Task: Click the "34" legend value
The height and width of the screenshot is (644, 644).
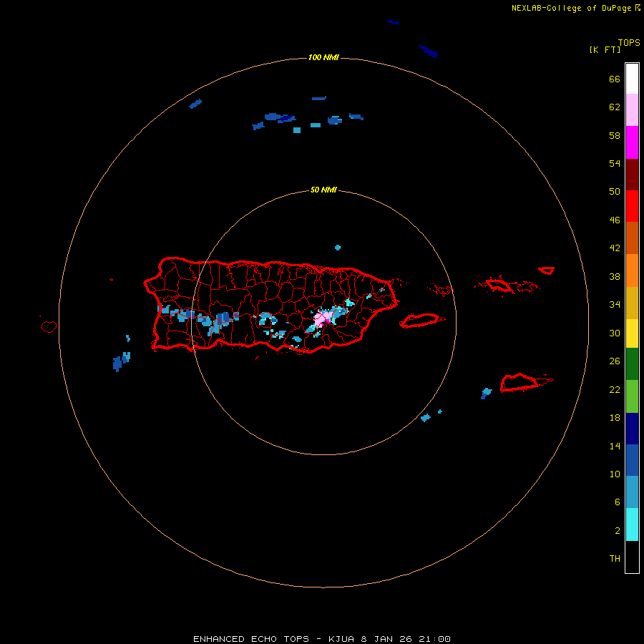Action: point(615,304)
